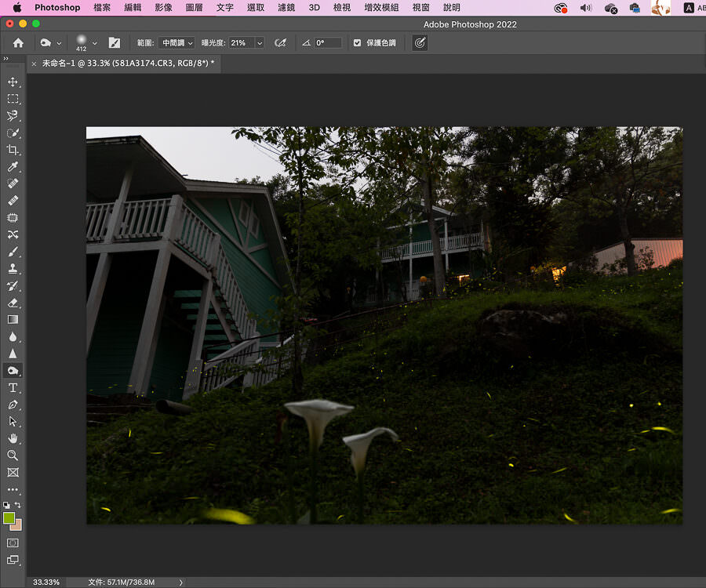Select the Sharpen tool triangle icon

[x=13, y=354]
